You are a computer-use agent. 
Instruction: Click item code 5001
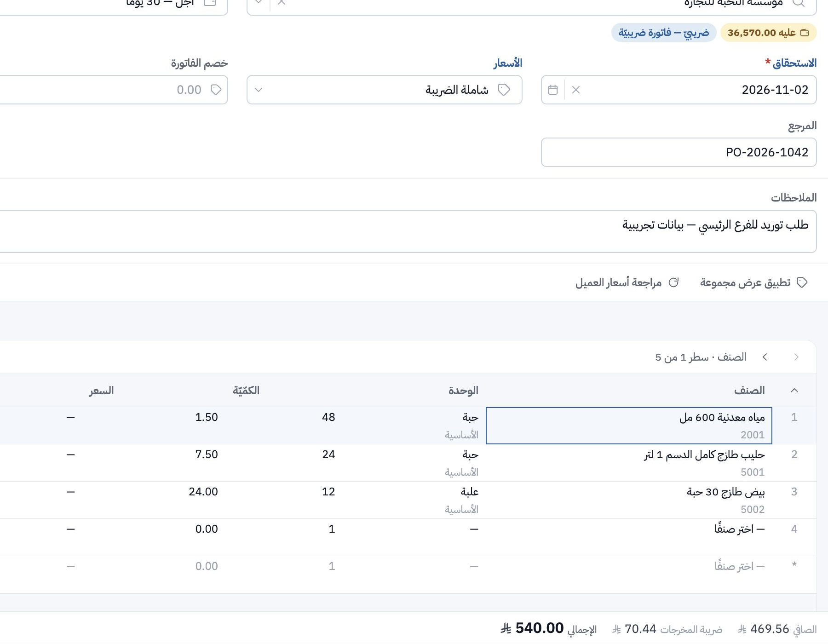coord(753,472)
